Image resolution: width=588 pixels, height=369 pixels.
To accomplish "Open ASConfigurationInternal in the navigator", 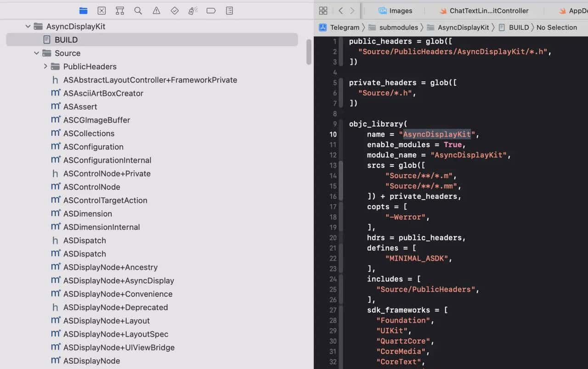I will [x=107, y=160].
